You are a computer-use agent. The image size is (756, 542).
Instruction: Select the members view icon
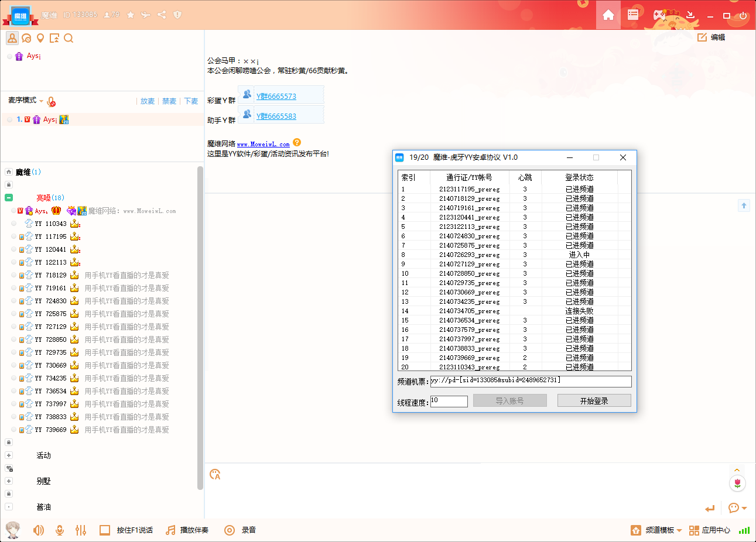point(12,38)
